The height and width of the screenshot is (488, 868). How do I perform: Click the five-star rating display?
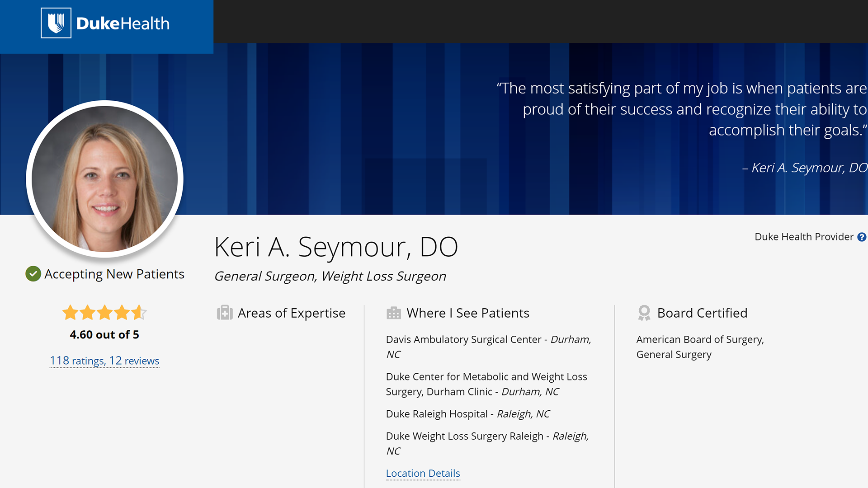(x=104, y=312)
